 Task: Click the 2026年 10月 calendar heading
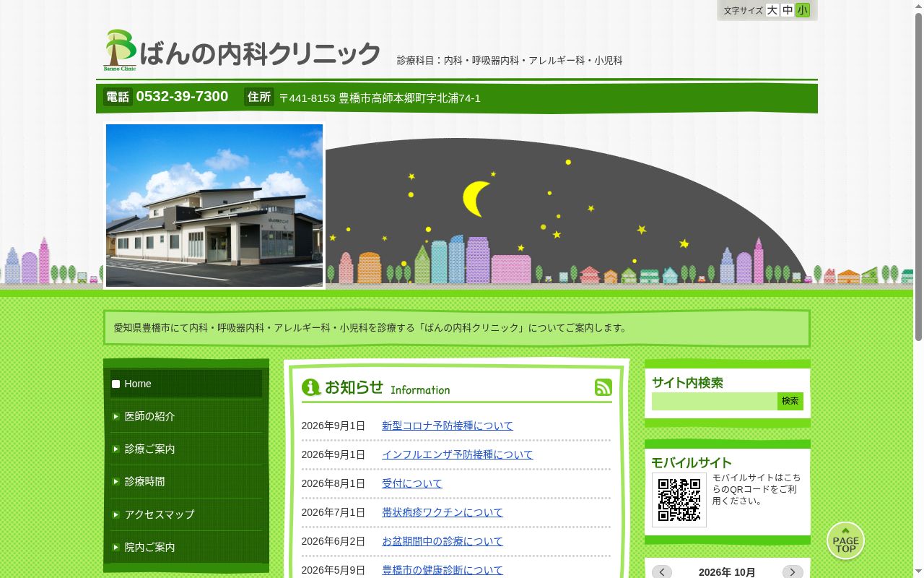(x=727, y=572)
